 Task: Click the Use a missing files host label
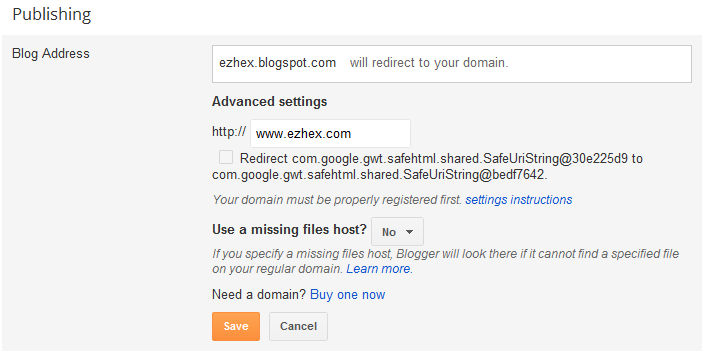click(290, 230)
